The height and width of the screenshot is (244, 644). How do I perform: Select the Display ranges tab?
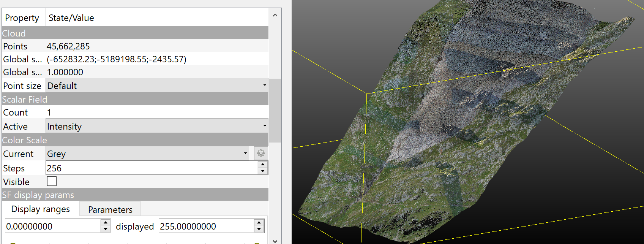(x=41, y=209)
